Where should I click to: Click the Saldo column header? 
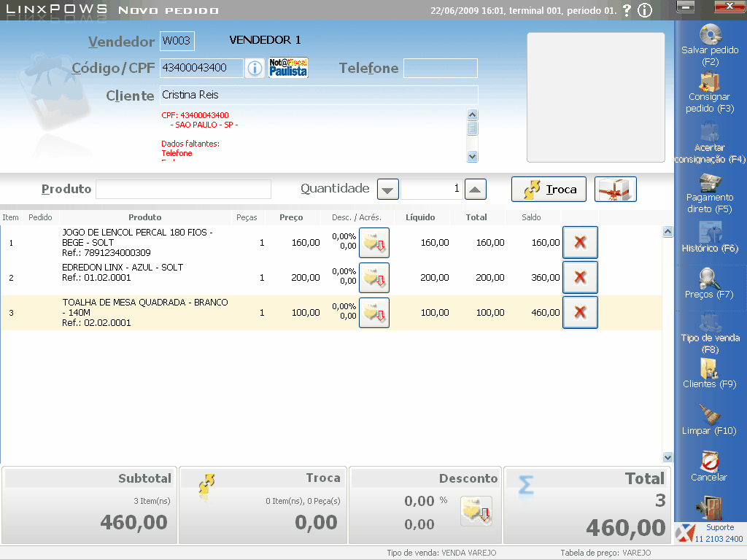(531, 217)
